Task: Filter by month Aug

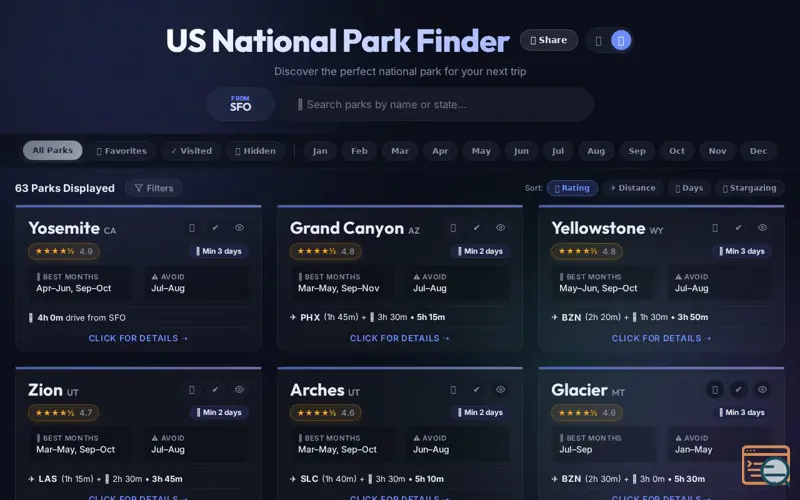Action: [595, 151]
